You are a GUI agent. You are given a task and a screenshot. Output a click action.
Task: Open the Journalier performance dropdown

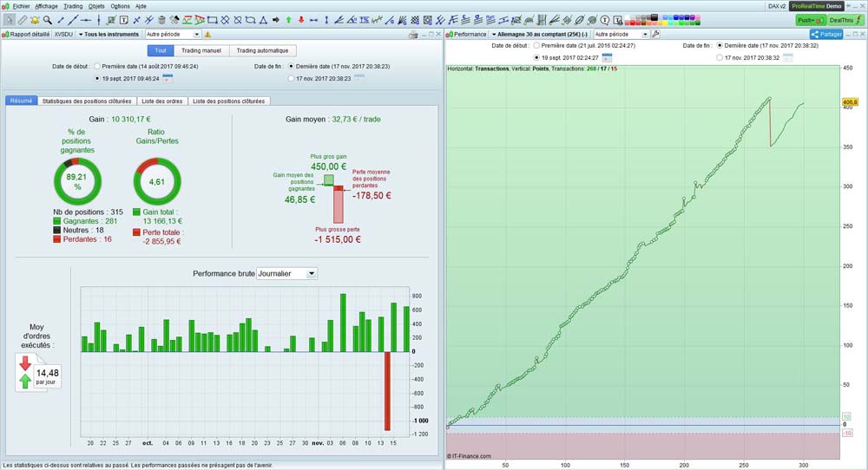pos(286,274)
